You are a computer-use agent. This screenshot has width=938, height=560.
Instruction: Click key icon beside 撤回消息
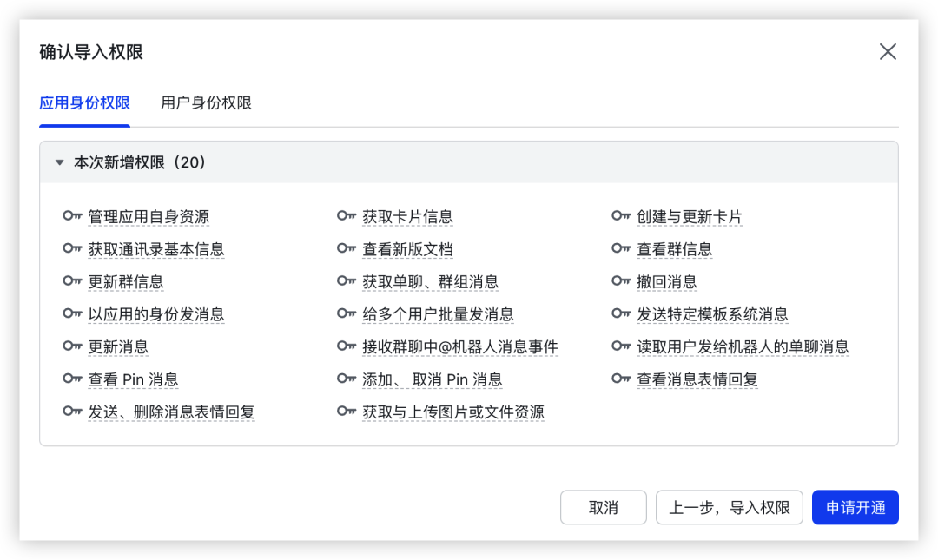pyautogui.click(x=621, y=281)
